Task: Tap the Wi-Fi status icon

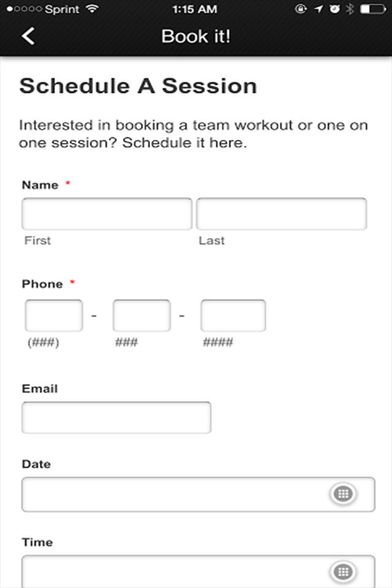Action: point(92,9)
